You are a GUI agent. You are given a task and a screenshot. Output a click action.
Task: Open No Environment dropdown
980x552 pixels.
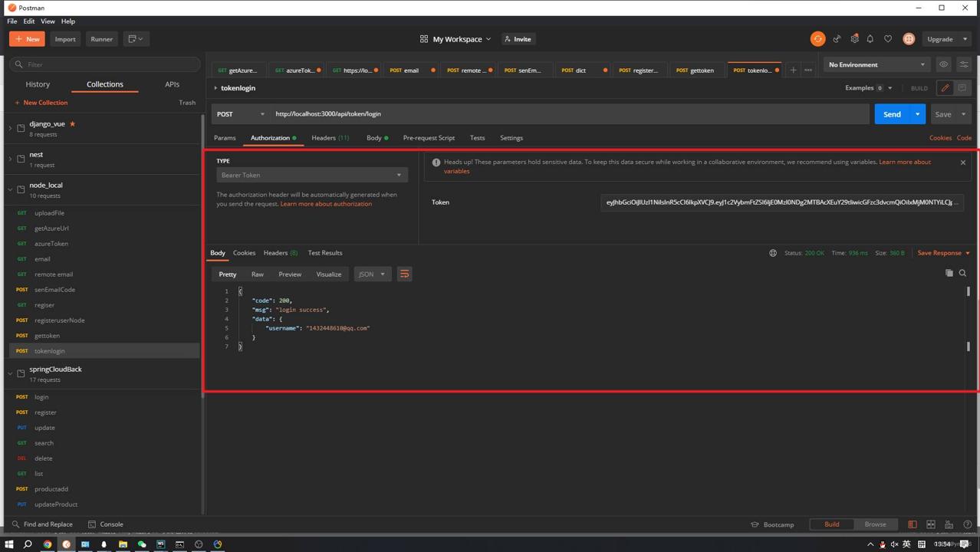(x=876, y=64)
